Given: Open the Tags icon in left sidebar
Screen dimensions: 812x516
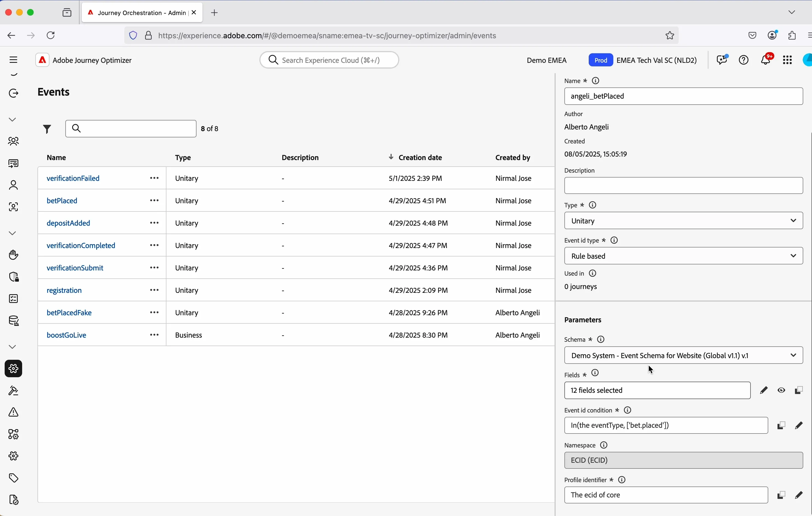Looking at the screenshot, I should click(x=13, y=479).
